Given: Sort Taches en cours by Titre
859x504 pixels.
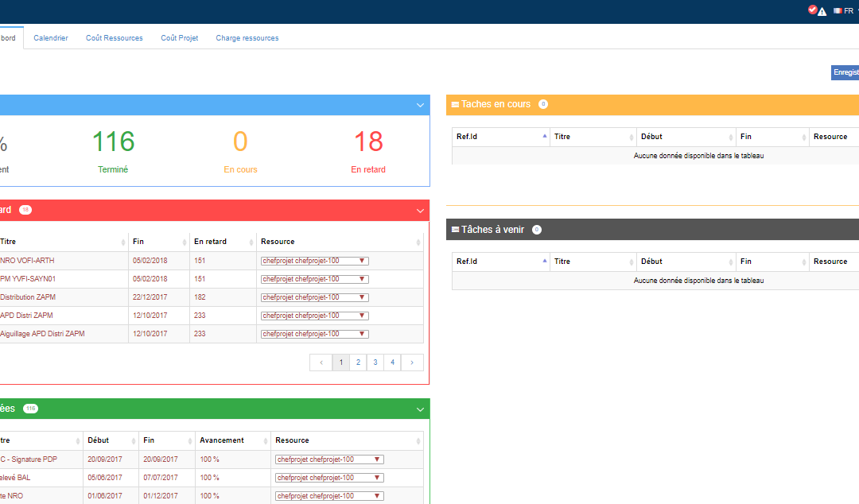Looking at the screenshot, I should click(x=593, y=137).
